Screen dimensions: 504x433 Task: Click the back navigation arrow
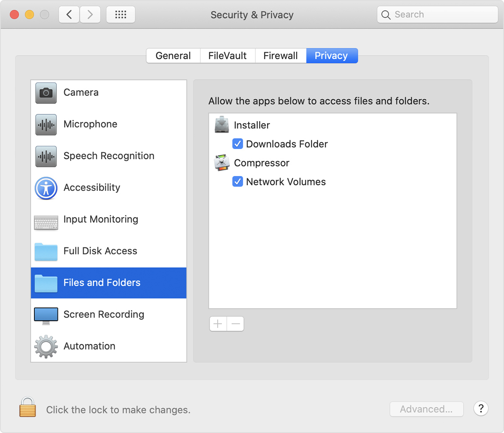69,14
